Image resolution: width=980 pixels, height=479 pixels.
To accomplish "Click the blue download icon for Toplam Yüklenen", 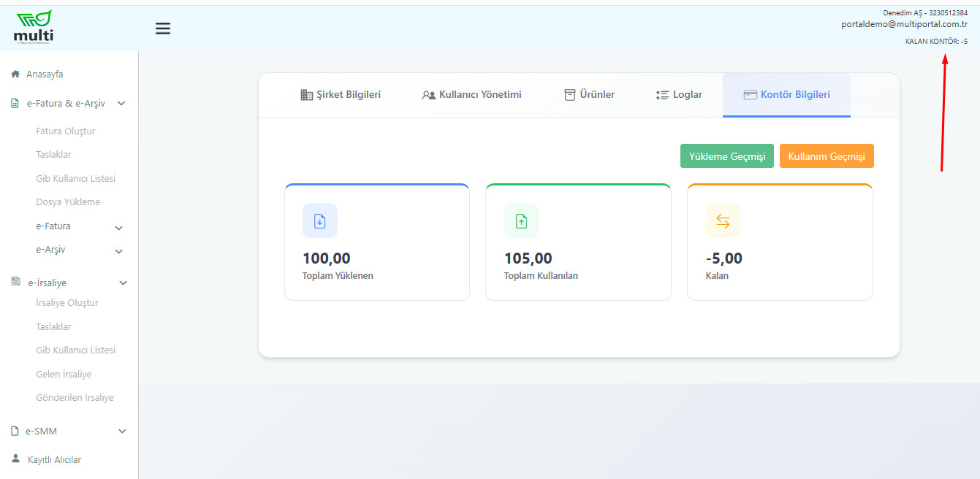I will [320, 221].
